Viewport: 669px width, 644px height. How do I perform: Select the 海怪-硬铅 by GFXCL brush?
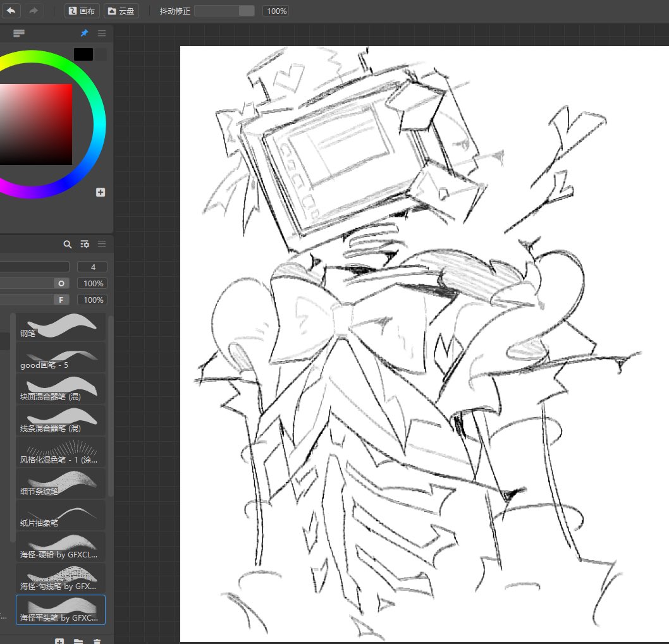click(61, 547)
